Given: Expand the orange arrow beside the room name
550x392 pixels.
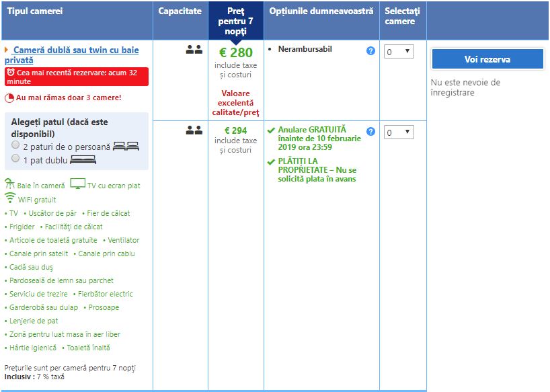Looking at the screenshot, I should (7, 50).
